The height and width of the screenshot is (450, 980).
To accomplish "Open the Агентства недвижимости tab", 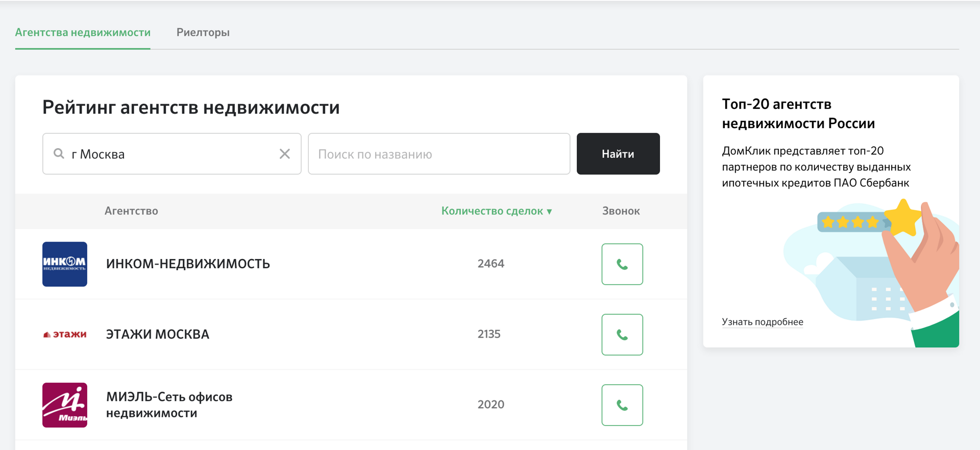I will click(83, 32).
